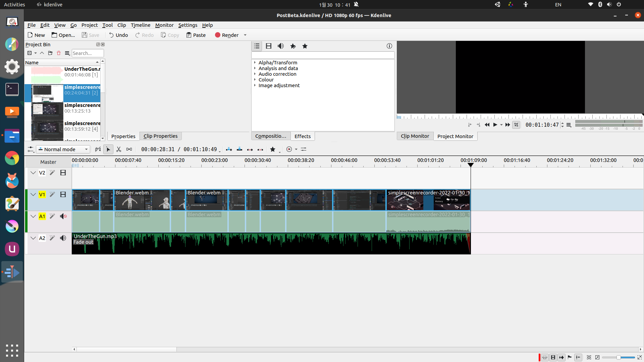Screen dimensions: 644x362
Task: Click insert clip zone in timeline
Action: tap(229, 149)
